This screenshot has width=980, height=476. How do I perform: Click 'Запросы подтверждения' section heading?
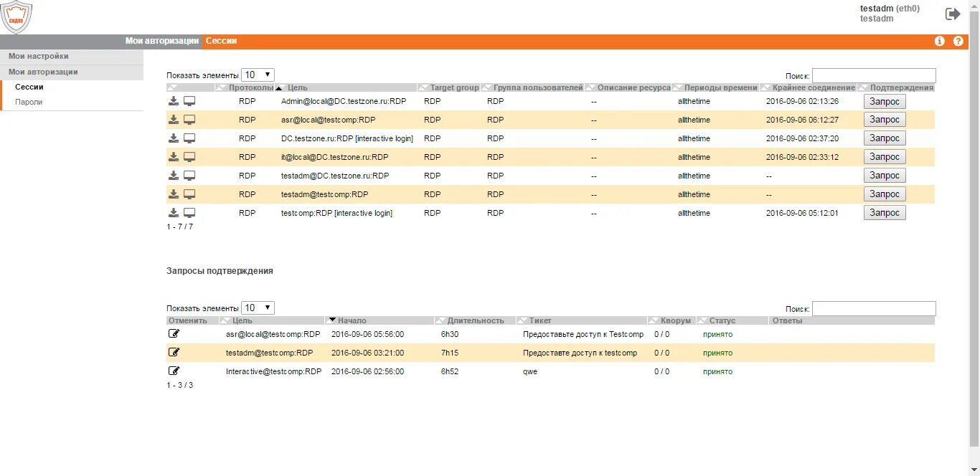(220, 271)
